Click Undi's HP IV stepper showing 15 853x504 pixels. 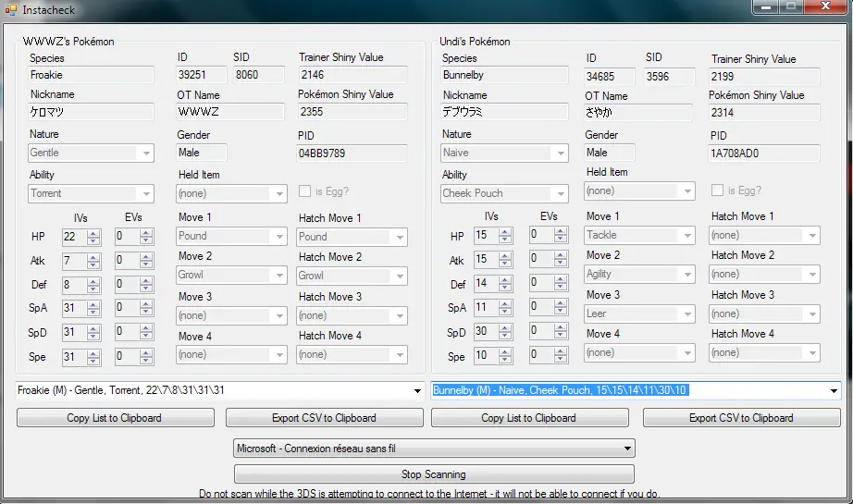[493, 236]
